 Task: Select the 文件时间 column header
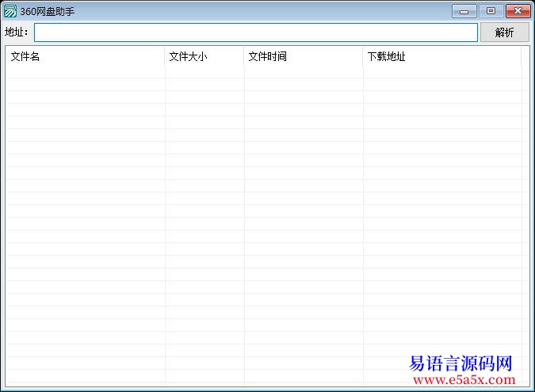[304, 57]
